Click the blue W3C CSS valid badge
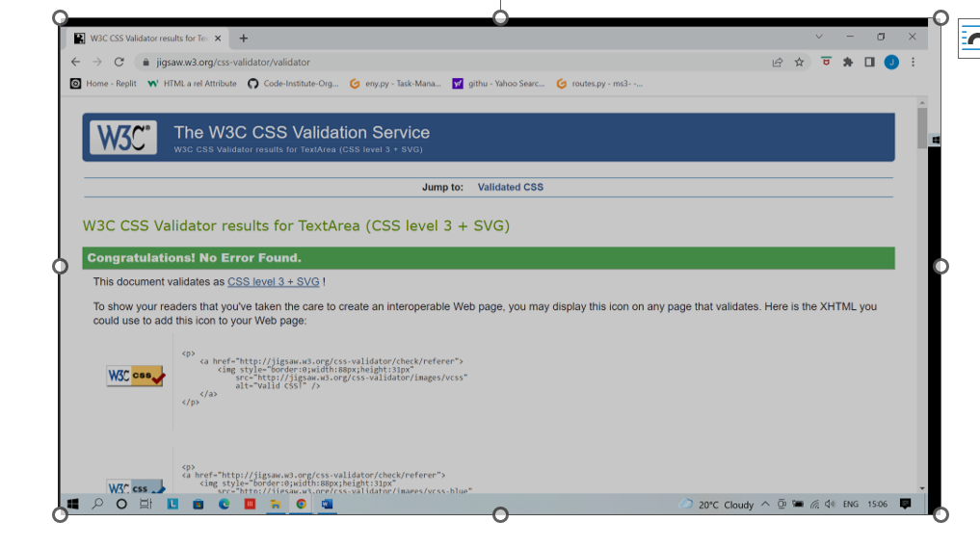The width and height of the screenshot is (980, 548). pos(136,487)
